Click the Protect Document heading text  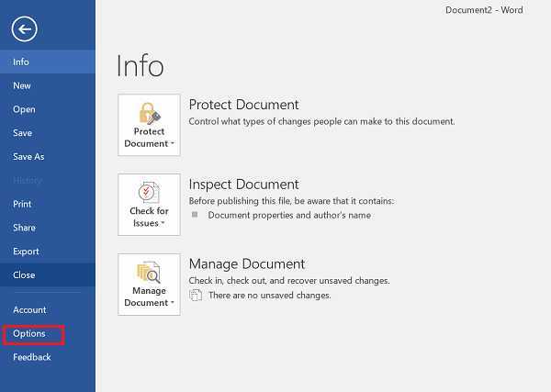[x=243, y=105]
